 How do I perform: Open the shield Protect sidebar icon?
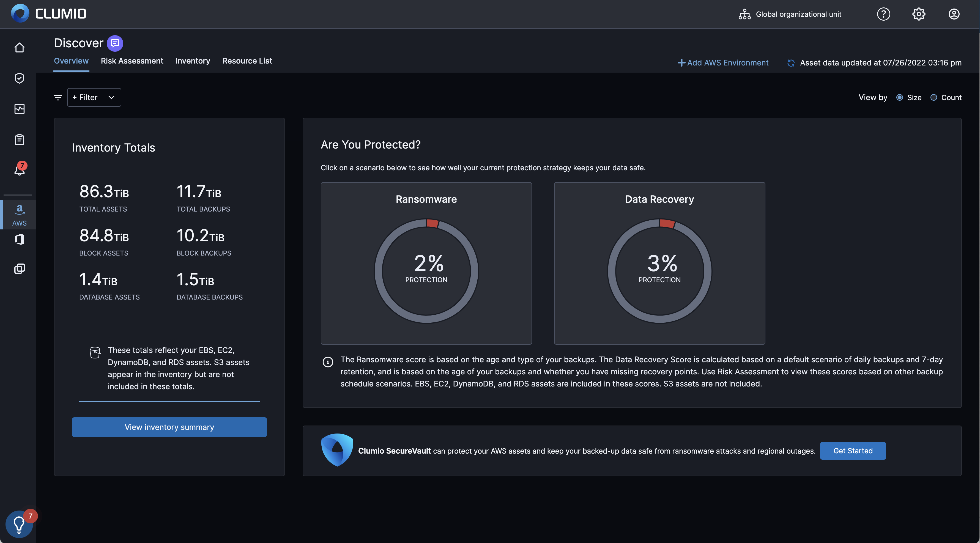(x=20, y=78)
